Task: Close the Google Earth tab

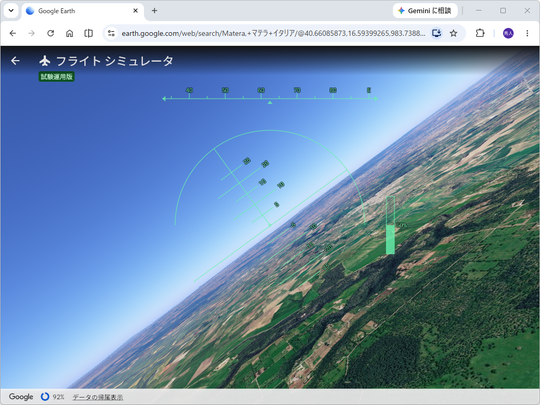Action: point(136,11)
